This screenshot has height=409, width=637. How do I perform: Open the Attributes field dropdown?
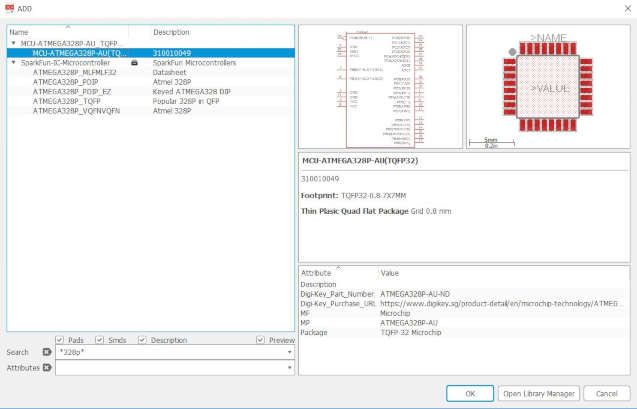click(289, 368)
